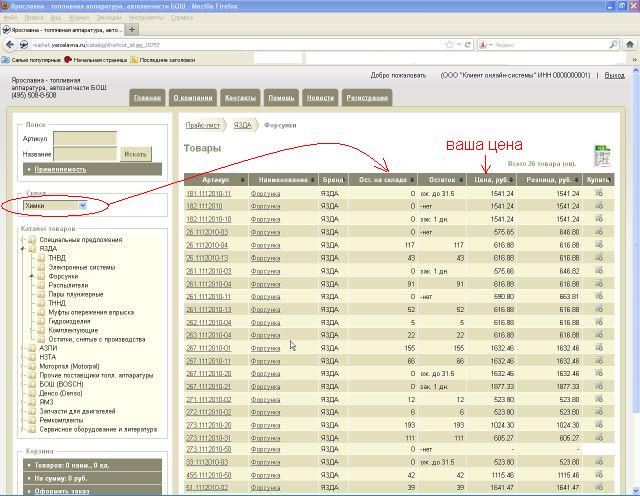Click the Excel export icon above the table
Screen dimensions: 640x496
(601, 156)
